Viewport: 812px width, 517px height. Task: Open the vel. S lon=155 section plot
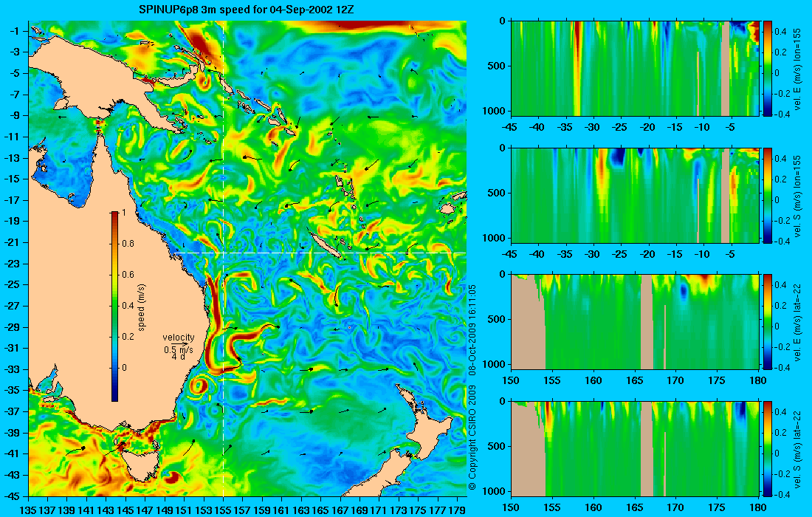(635, 195)
